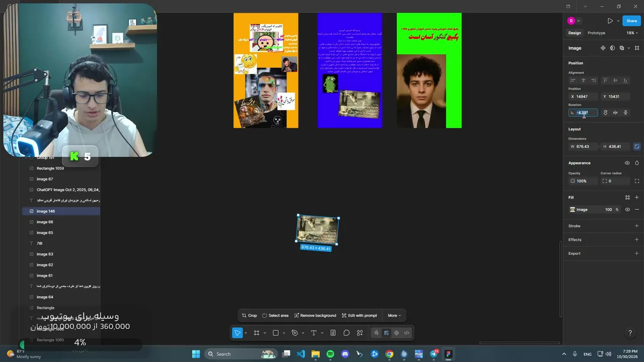Hide the Image fill with eye icon
The image size is (644, 362).
[x=627, y=210]
